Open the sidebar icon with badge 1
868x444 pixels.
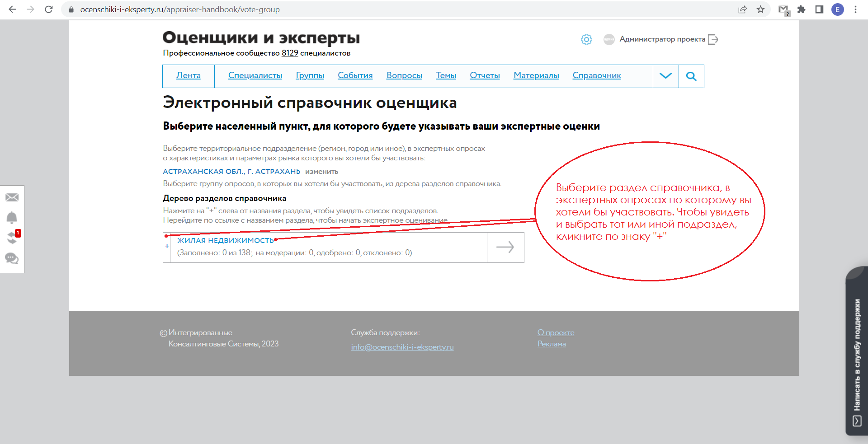point(13,237)
